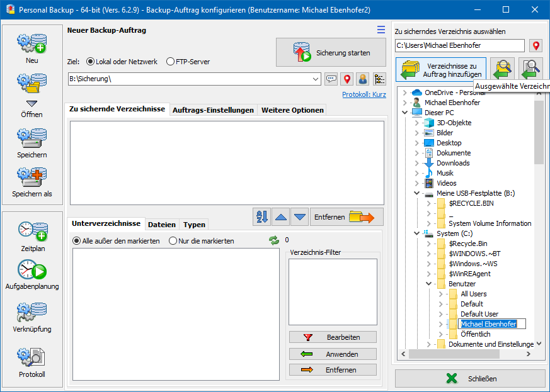Screen dimensions: 550x392
Task: Click Entfernen under Verzeichnis-Filter
Action: click(333, 370)
